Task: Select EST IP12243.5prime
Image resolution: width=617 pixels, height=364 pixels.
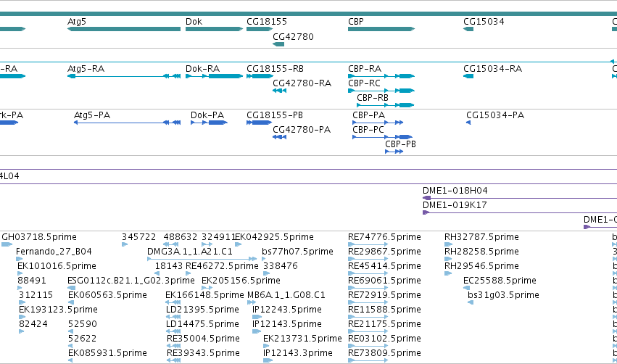Action: click(257, 317)
